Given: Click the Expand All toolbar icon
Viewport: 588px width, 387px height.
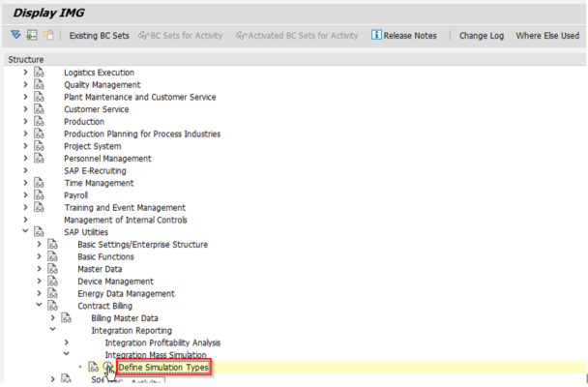Looking at the screenshot, I should pos(13,36).
